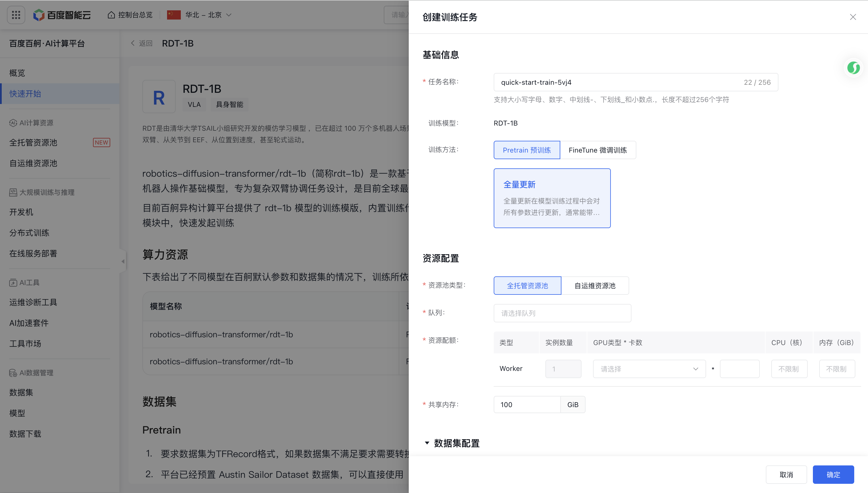
Task: Choose 自运维资源池 resource pool type
Action: pyautogui.click(x=595, y=286)
